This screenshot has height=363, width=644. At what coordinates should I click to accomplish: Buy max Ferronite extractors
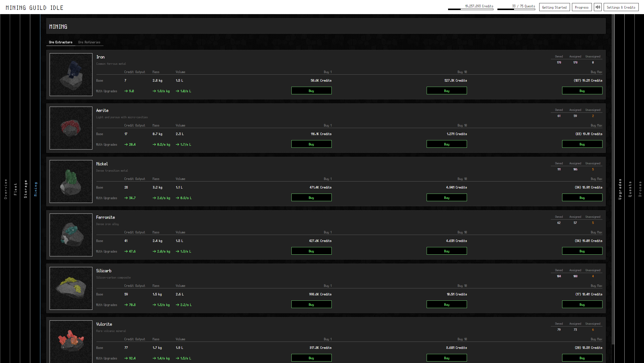[582, 251]
